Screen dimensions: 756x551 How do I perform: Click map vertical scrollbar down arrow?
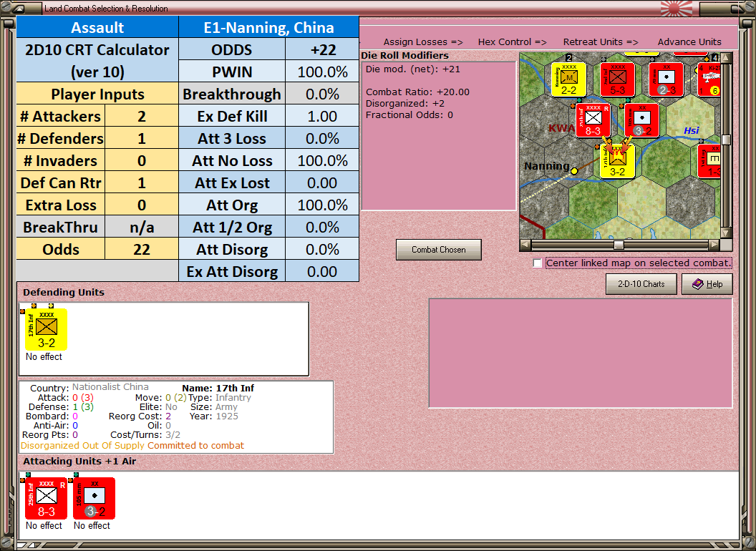pyautogui.click(x=726, y=233)
